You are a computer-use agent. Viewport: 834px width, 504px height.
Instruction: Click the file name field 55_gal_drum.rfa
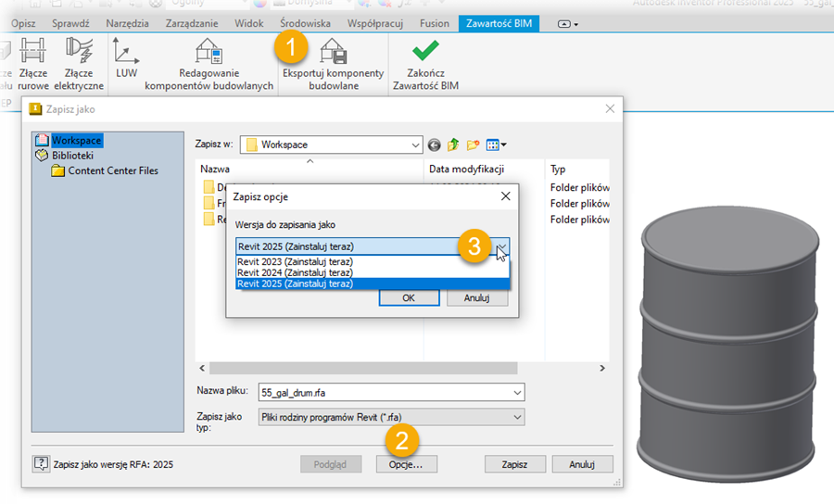pyautogui.click(x=384, y=392)
